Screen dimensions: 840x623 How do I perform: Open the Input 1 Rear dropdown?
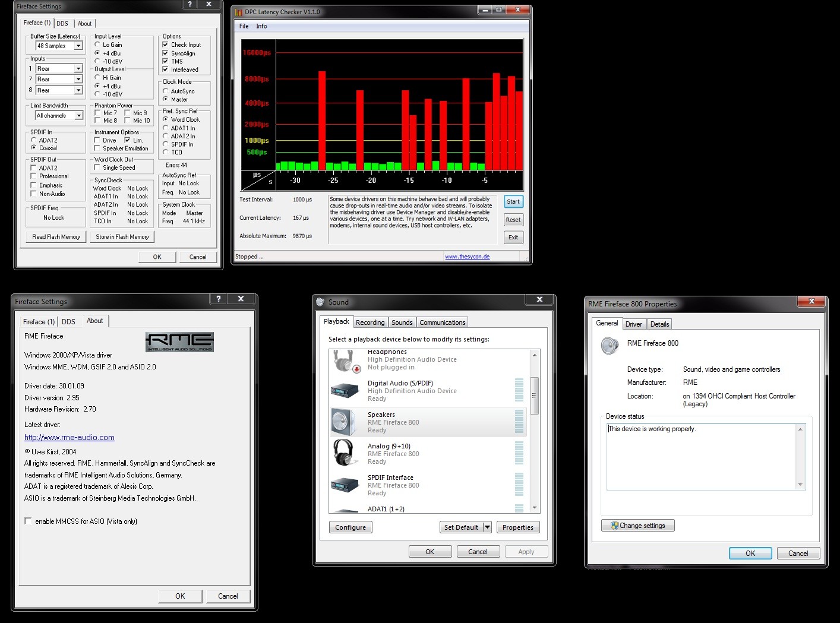pyautogui.click(x=78, y=68)
